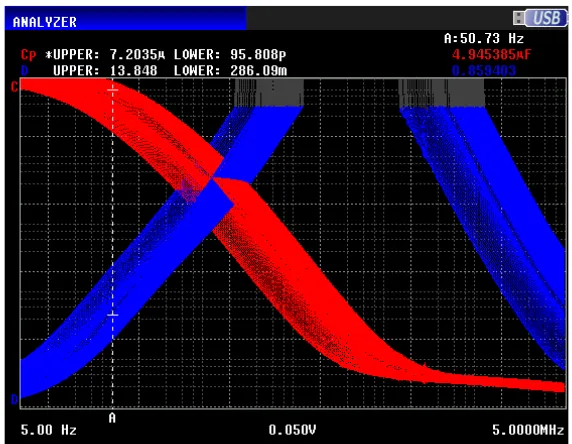Click the red C axis label
572x444 pixels.
(14, 86)
